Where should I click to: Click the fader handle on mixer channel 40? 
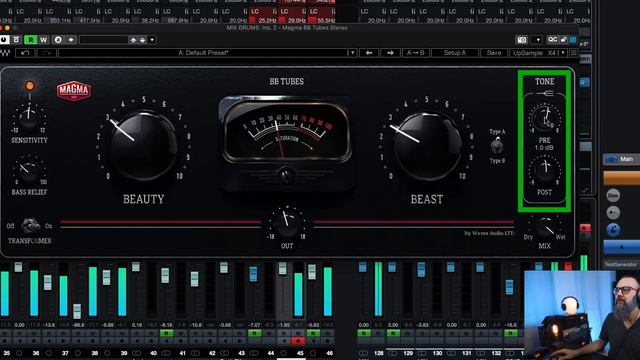[x=165, y=276]
